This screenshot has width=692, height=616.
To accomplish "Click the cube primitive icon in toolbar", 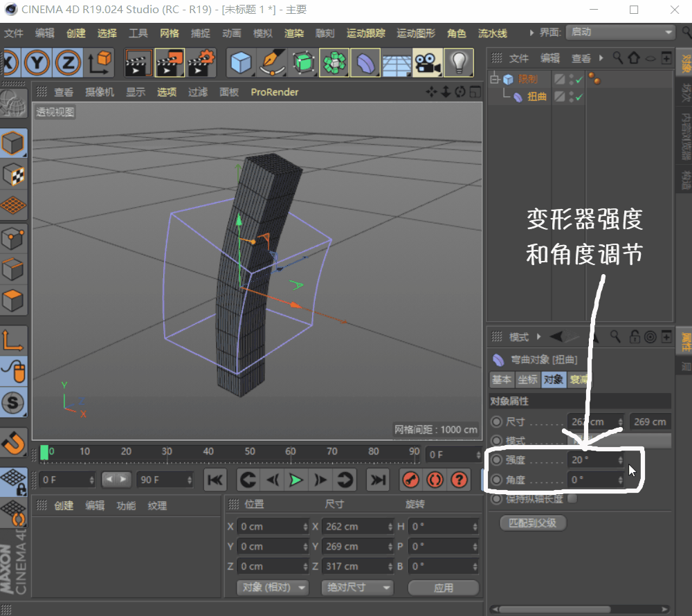I will coord(241,63).
